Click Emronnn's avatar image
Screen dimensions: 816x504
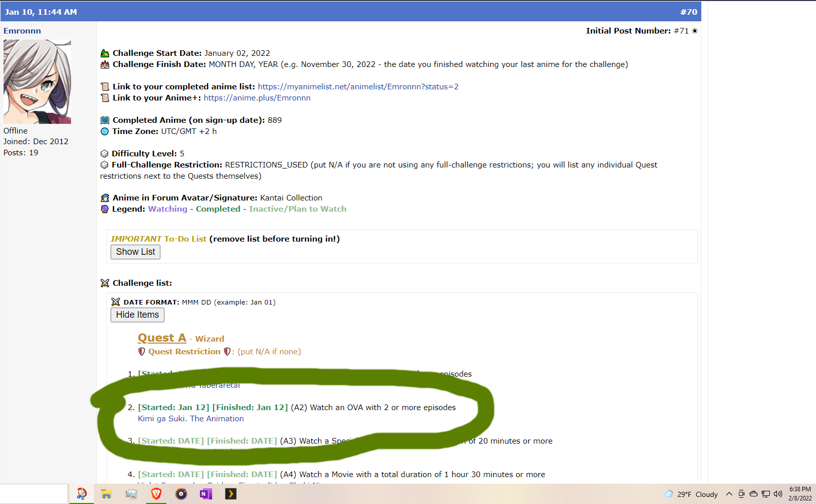[x=37, y=82]
